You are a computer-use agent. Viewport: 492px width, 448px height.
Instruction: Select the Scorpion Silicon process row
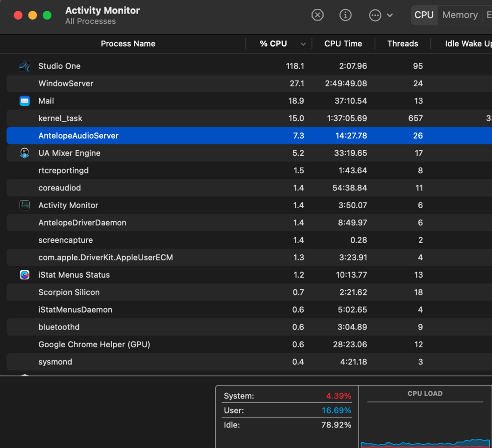coord(249,292)
